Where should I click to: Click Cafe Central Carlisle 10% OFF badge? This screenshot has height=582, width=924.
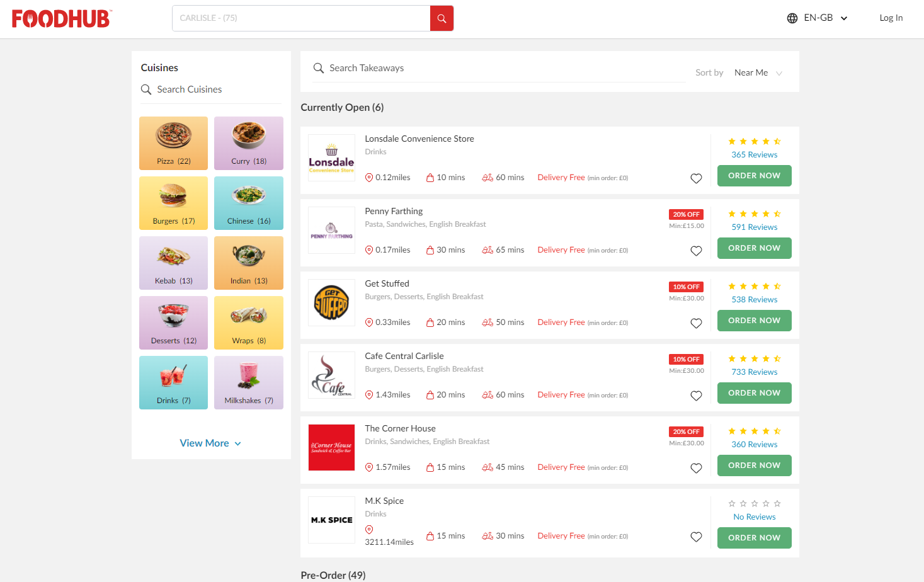click(x=686, y=360)
